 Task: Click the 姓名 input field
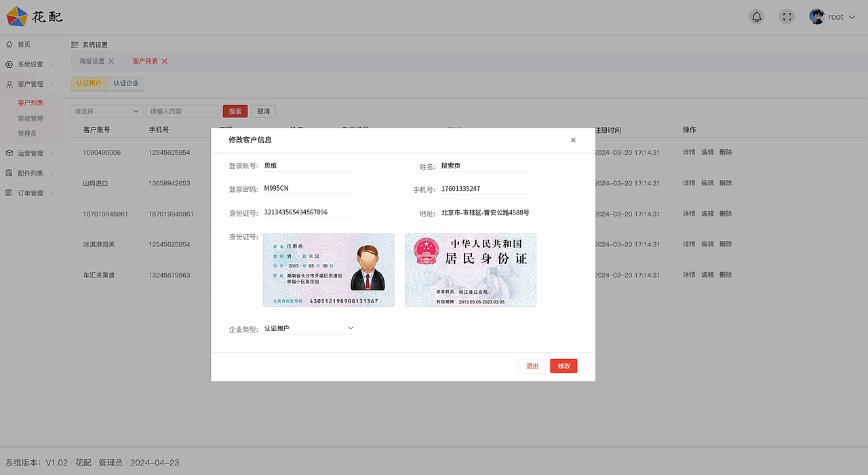485,166
